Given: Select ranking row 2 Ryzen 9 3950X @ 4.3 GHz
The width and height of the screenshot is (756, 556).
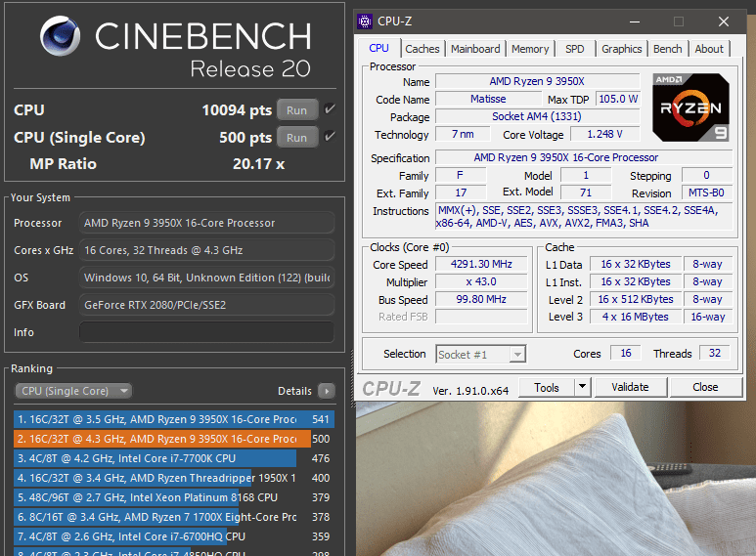Looking at the screenshot, I should coord(173,439).
